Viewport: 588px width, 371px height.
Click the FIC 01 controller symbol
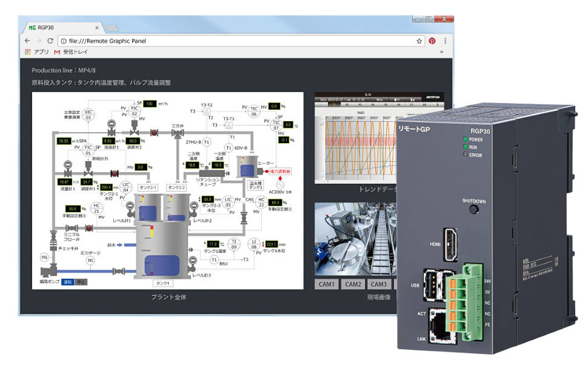(88, 150)
